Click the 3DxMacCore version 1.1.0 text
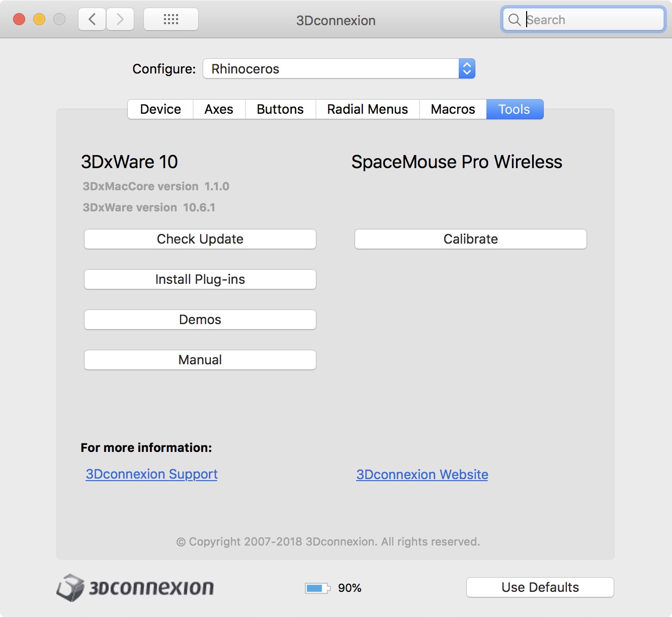This screenshot has height=617, width=672. 156,186
